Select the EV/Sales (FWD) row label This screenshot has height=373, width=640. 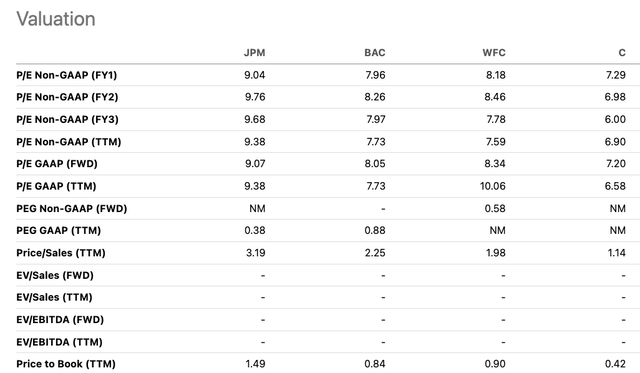[x=55, y=275]
